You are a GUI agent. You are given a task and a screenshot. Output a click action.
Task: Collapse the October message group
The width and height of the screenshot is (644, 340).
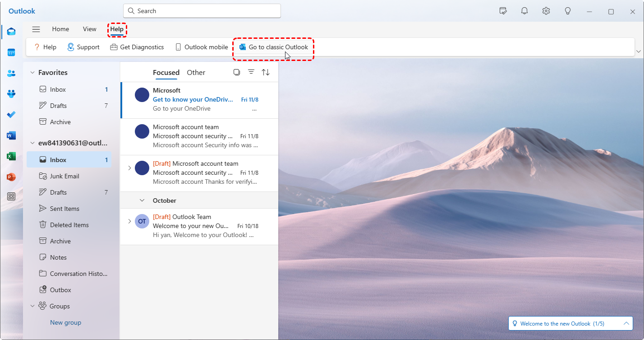(142, 200)
